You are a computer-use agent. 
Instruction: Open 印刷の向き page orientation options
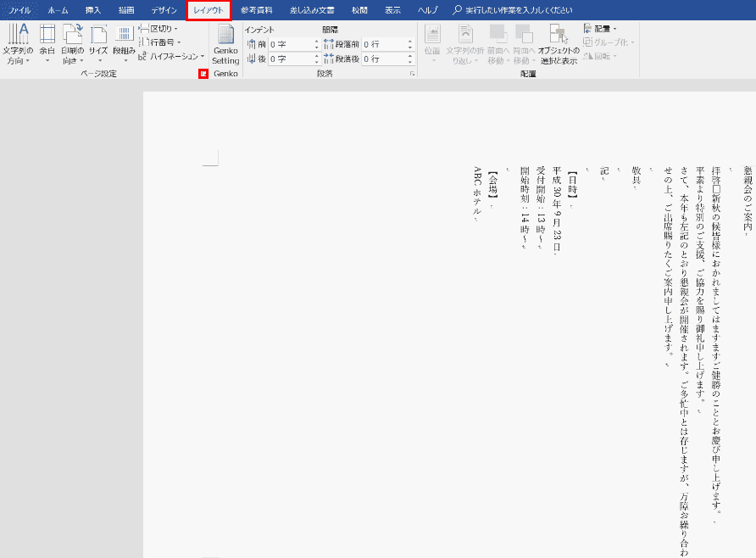pos(73,44)
